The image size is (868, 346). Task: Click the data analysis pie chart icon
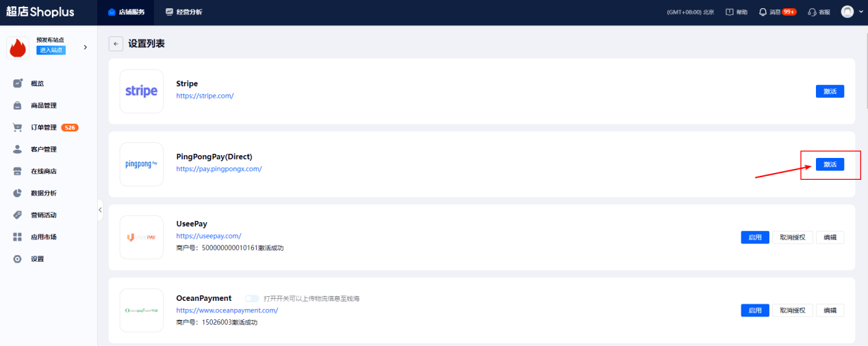click(18, 193)
